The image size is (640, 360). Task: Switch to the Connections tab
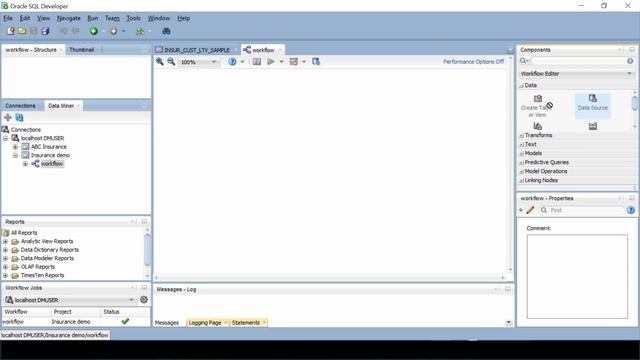[x=20, y=106]
